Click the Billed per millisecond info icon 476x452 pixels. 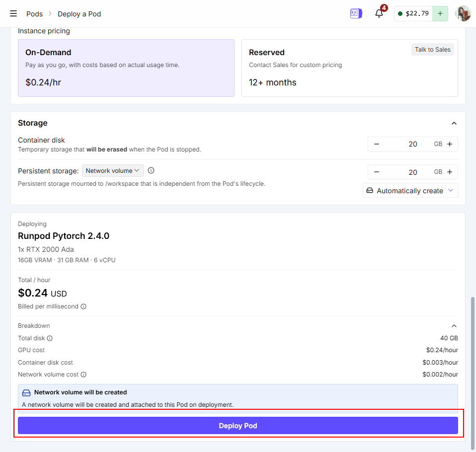(x=83, y=306)
